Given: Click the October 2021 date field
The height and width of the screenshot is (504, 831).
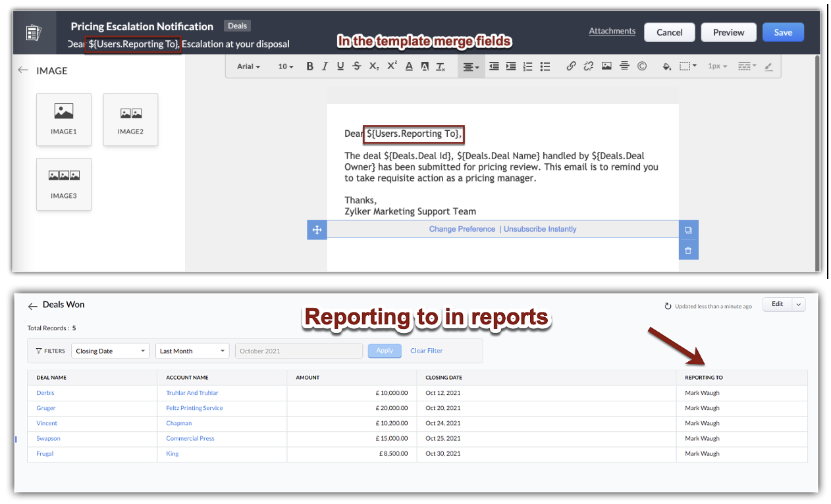Looking at the screenshot, I should [299, 351].
